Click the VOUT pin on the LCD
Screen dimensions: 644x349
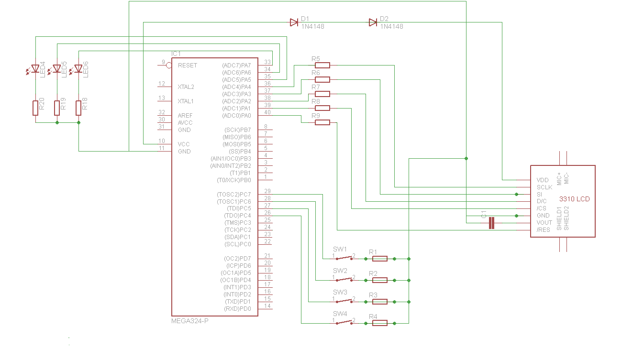coord(544,222)
